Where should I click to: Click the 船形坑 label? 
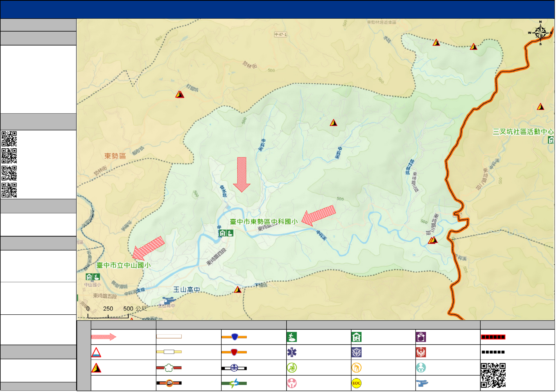coord(138,151)
